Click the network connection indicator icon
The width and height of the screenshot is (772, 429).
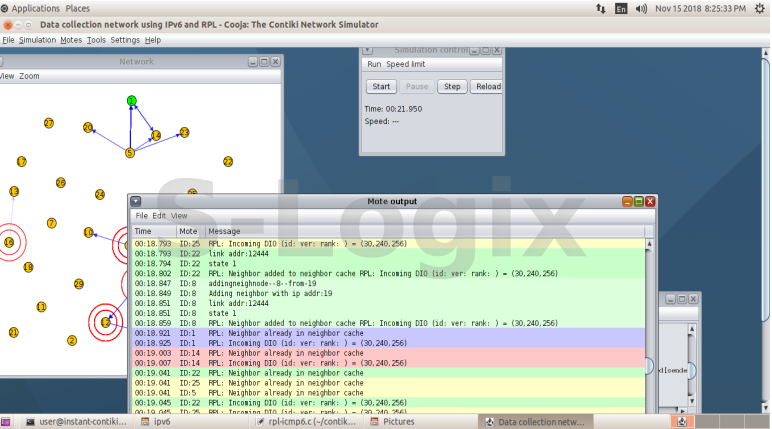(599, 8)
